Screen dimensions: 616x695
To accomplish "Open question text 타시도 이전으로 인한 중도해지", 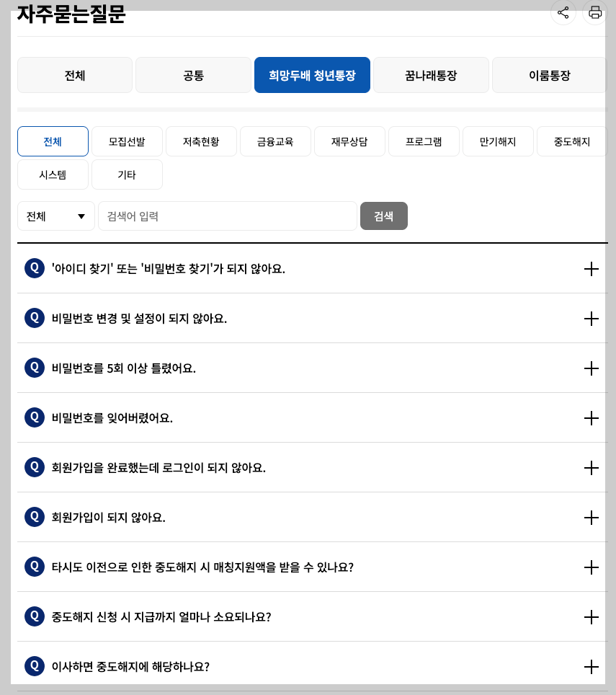I will click(x=203, y=567).
